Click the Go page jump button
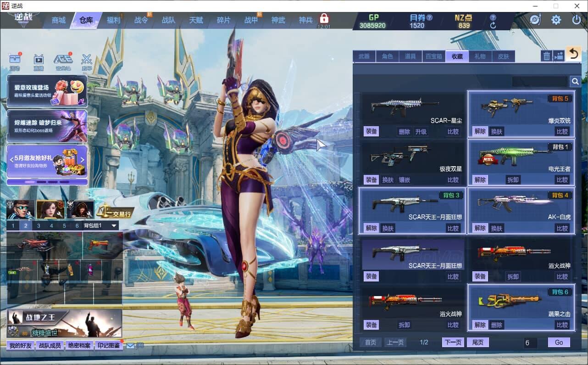 pos(559,343)
